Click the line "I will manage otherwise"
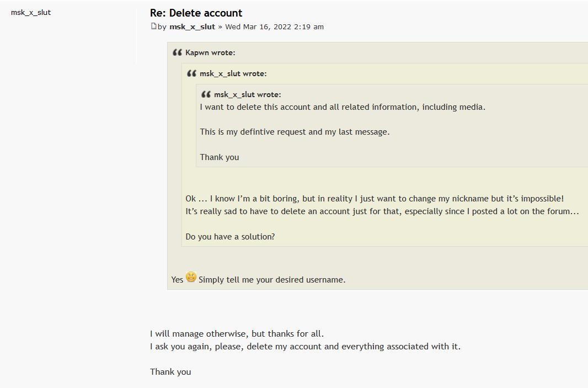Screen dimensions: 588x388 coord(237,334)
